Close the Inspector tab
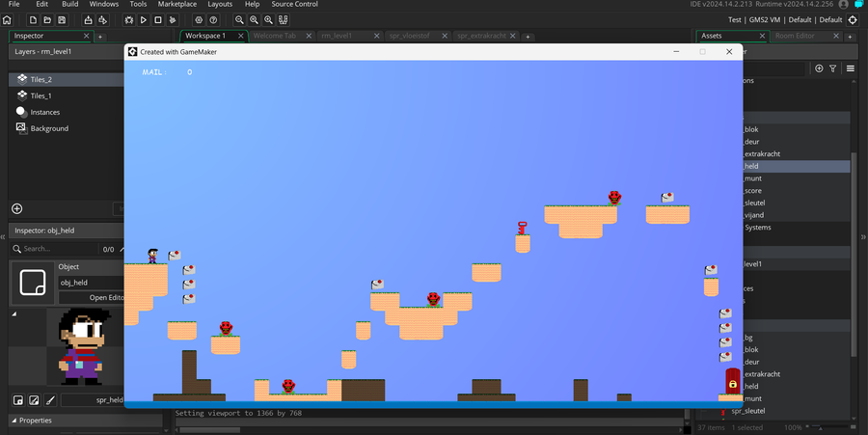Image resolution: width=868 pixels, height=435 pixels. 87,36
